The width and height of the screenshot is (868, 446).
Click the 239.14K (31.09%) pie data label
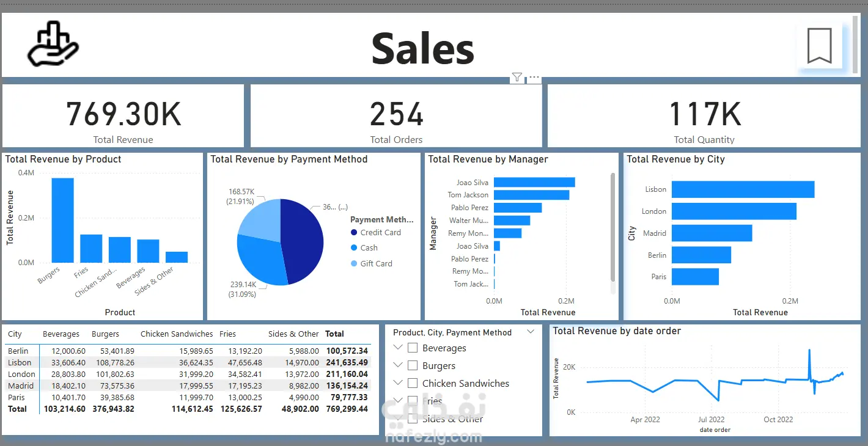241,289
